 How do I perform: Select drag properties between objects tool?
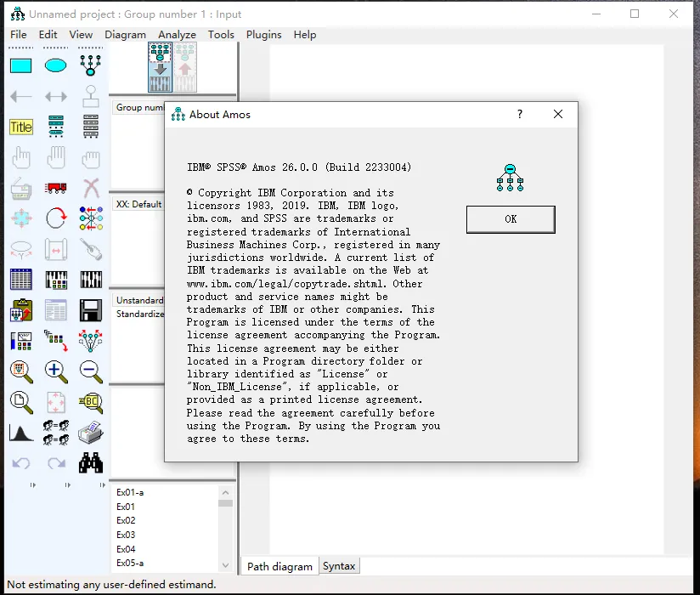pyautogui.click(x=56, y=341)
